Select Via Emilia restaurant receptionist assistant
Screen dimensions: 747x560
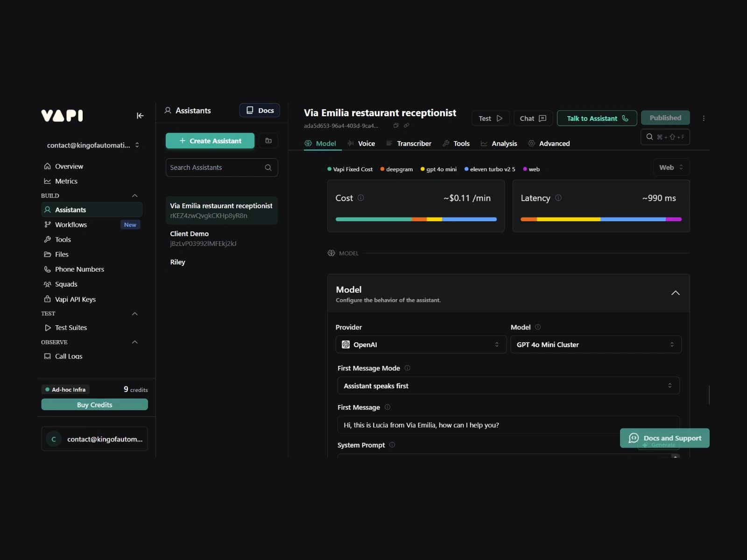[x=222, y=210]
